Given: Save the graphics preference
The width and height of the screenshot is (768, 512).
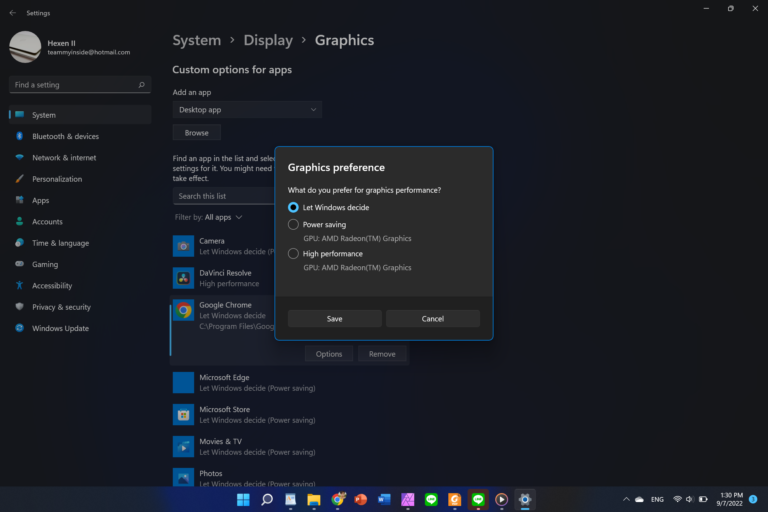Looking at the screenshot, I should [x=334, y=319].
